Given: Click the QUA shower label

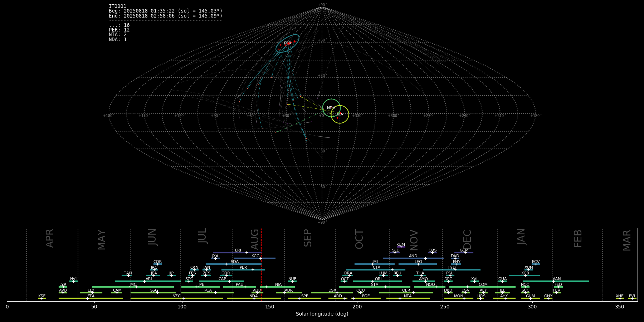Looking at the screenshot, I should point(503,279).
